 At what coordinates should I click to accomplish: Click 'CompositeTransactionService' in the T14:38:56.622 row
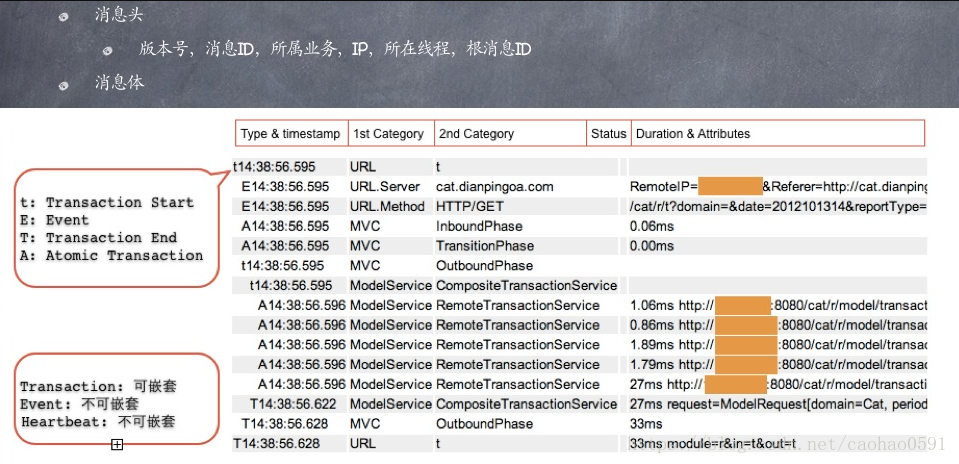click(527, 404)
